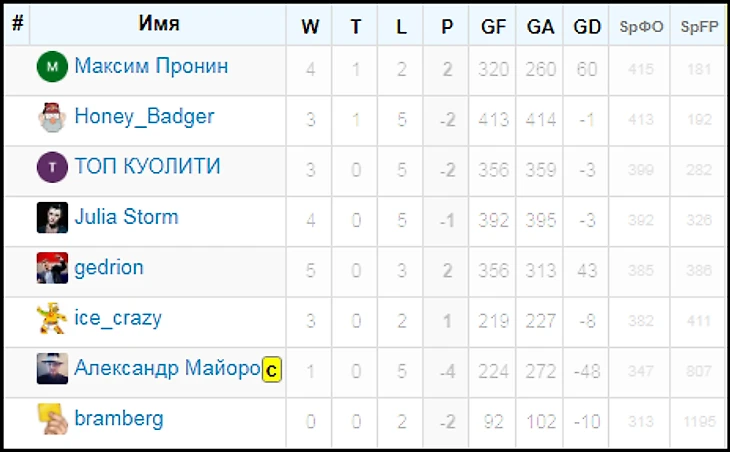Click the yellow C badge
730x452 pixels.
(x=271, y=371)
